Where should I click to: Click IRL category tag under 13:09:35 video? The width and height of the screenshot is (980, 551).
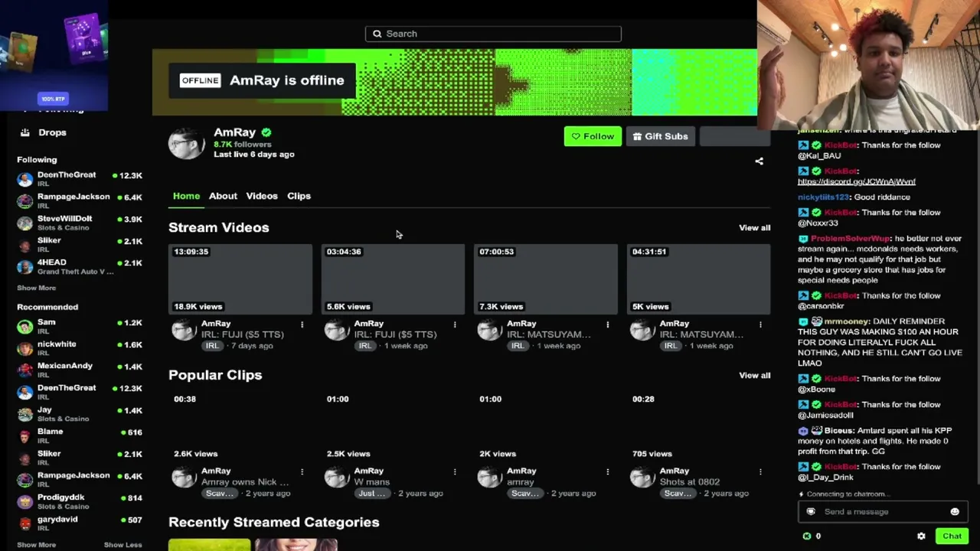[212, 346]
